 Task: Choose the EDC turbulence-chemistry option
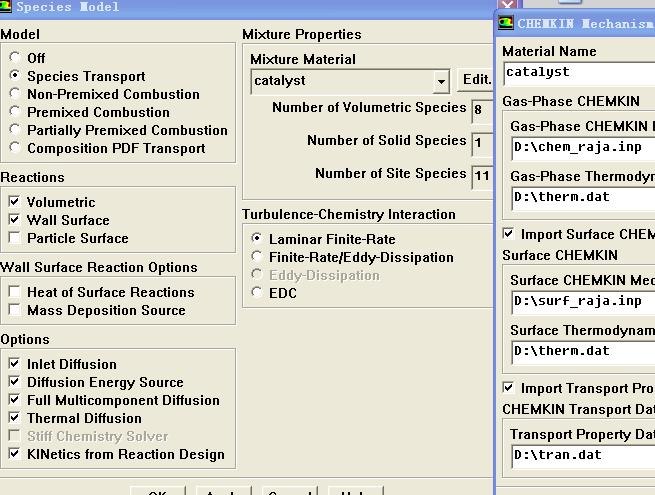tap(258, 293)
